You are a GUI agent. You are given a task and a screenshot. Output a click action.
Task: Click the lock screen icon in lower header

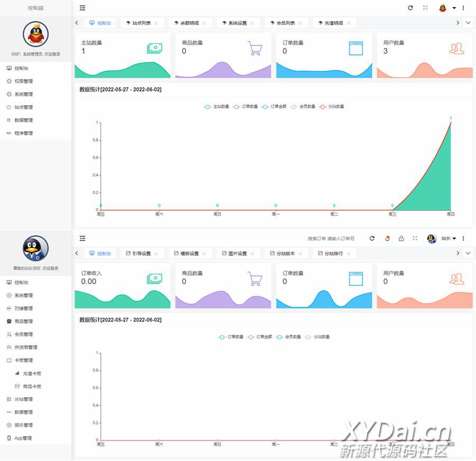click(401, 238)
